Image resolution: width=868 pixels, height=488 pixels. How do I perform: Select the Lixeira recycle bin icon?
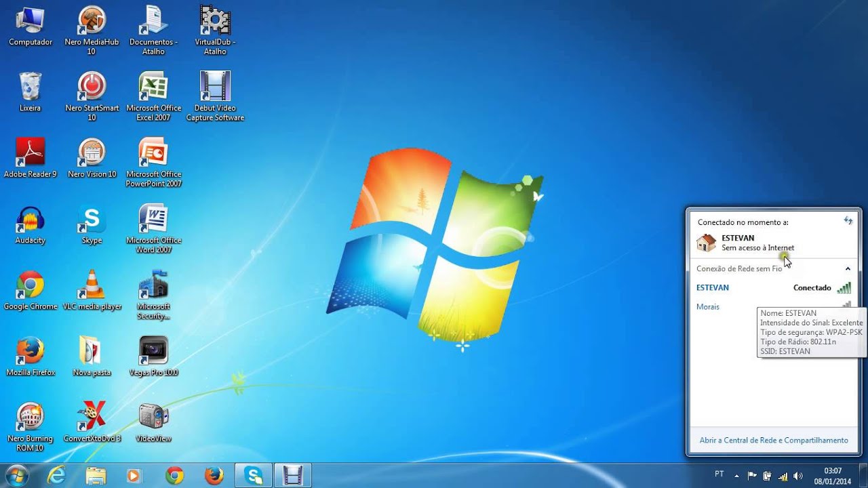pyautogui.click(x=31, y=92)
